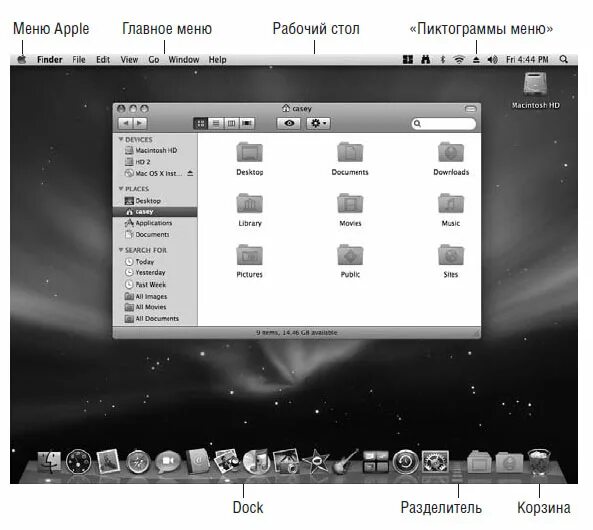Select HD 2 in the sidebar
593x530 pixels.
(155, 162)
